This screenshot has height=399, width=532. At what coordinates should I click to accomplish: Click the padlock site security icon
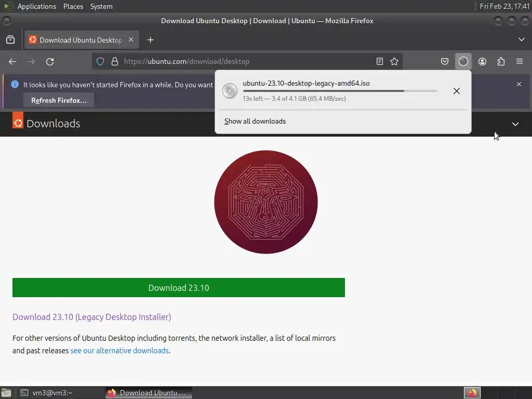pyautogui.click(x=115, y=61)
